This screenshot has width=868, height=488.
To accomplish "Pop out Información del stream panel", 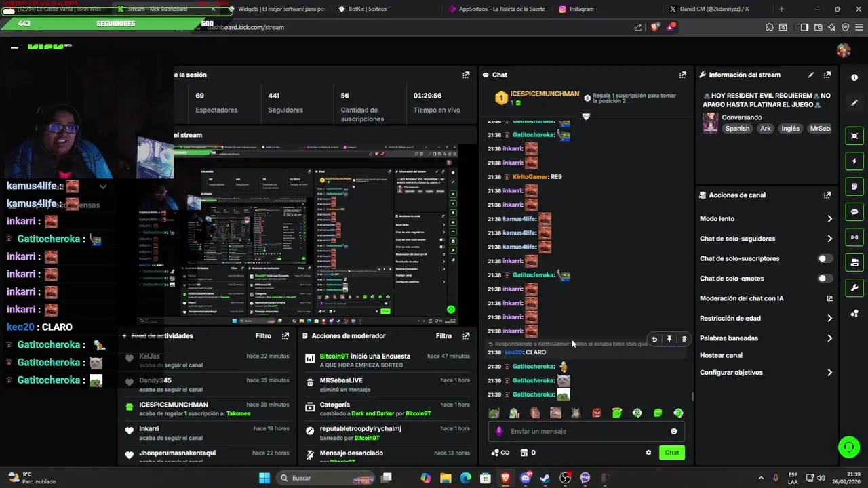I will point(827,75).
